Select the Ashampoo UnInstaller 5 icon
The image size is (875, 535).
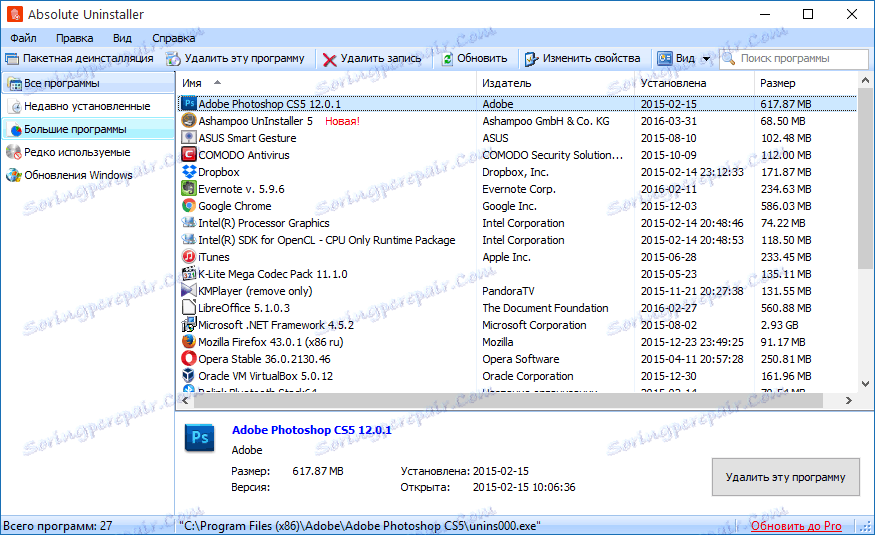coord(189,121)
